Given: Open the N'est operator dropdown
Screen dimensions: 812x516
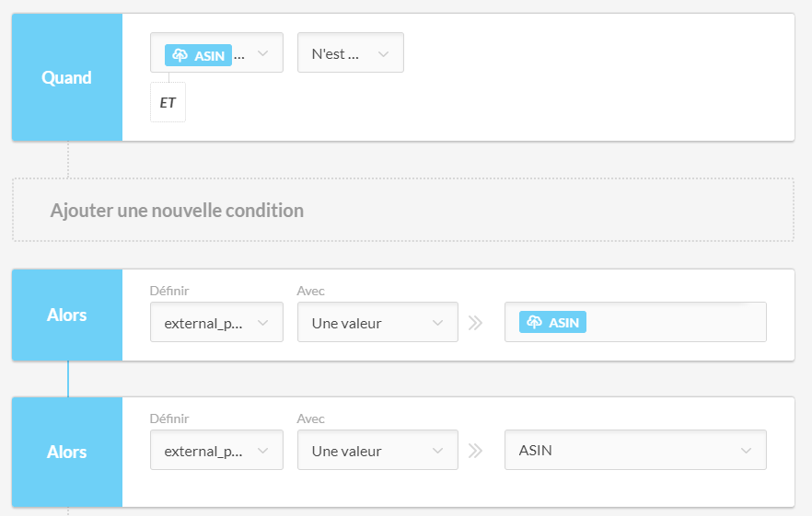Looking at the screenshot, I should pyautogui.click(x=350, y=53).
